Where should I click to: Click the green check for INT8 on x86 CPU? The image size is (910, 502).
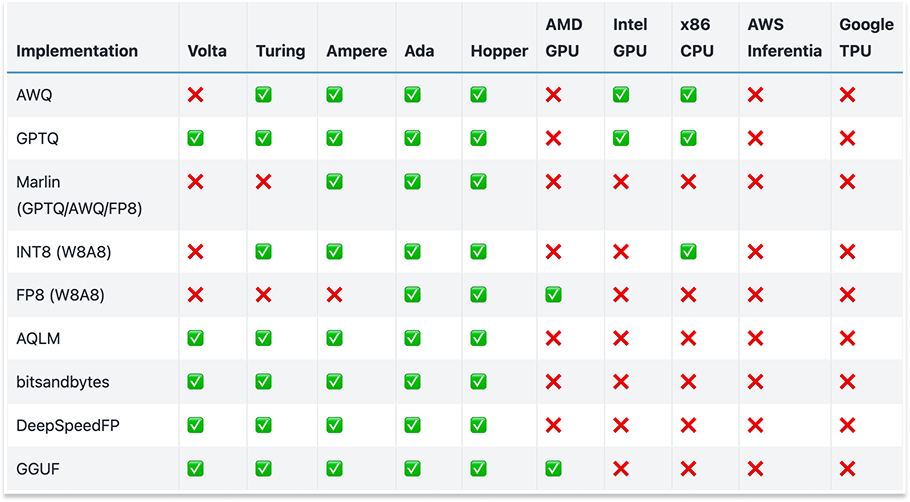pos(688,252)
